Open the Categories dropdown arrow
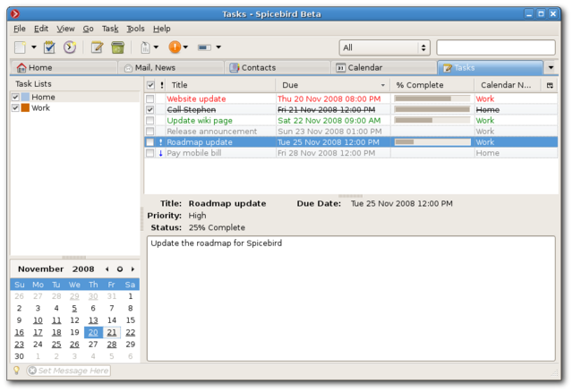This screenshot has width=573, height=392. coord(156,47)
